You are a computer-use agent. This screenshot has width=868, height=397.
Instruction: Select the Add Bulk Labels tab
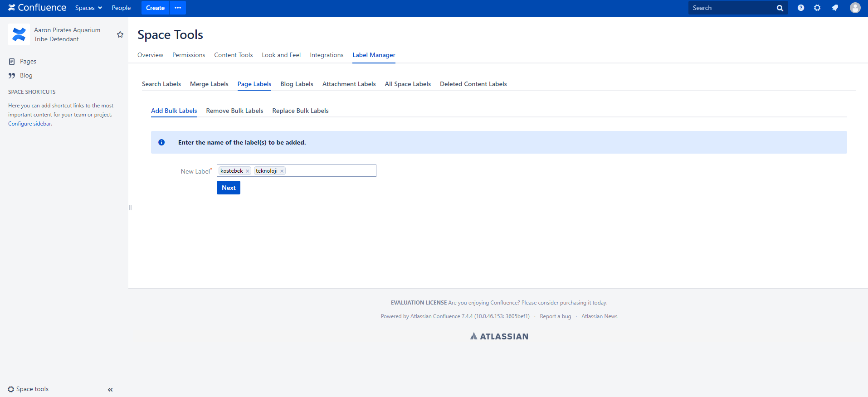(x=174, y=111)
